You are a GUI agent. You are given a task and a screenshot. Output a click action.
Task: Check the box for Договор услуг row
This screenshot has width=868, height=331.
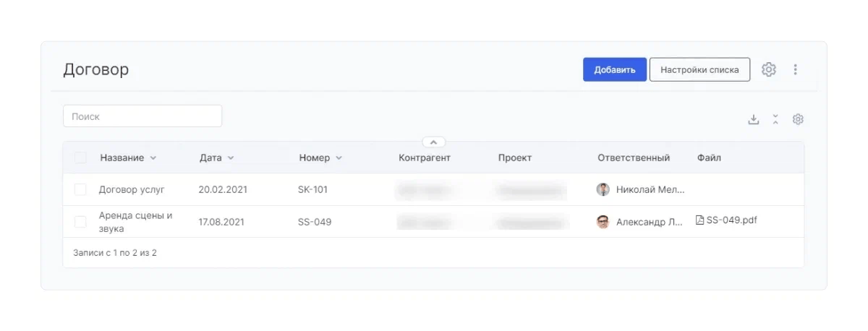[x=80, y=189]
